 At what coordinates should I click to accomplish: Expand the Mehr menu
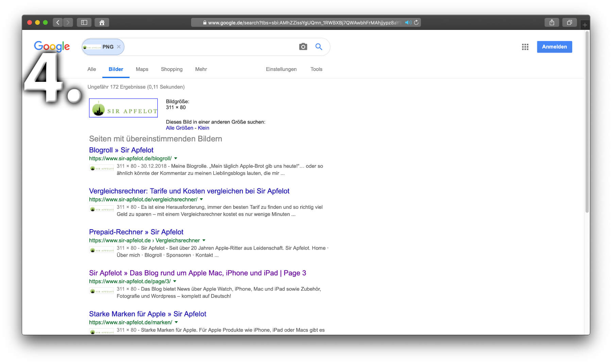point(201,69)
